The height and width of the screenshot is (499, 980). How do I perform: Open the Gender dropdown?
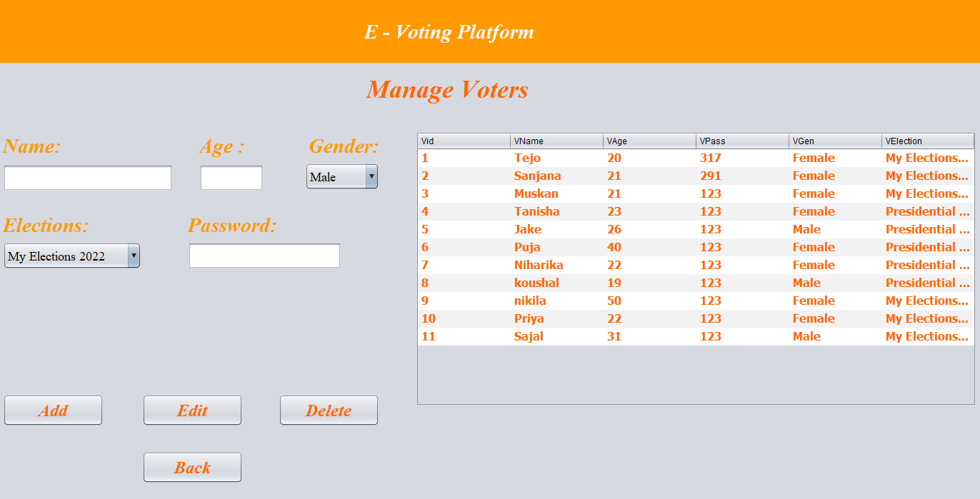tap(341, 176)
